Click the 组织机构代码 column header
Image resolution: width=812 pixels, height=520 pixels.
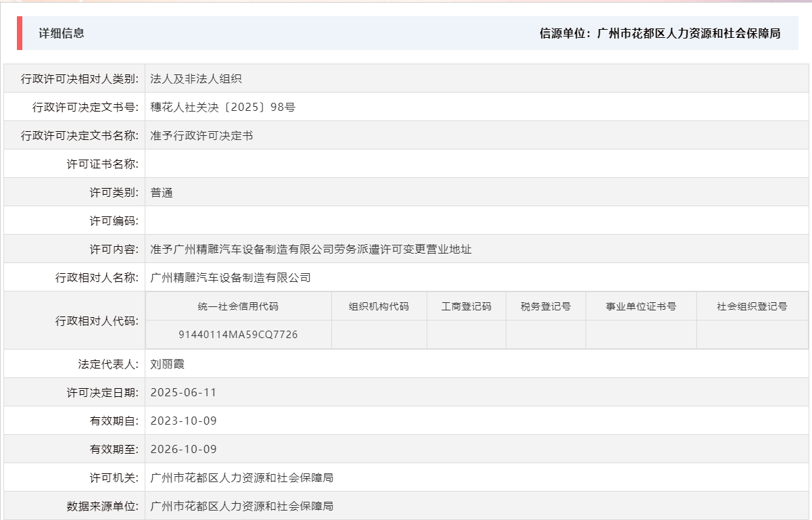point(379,306)
